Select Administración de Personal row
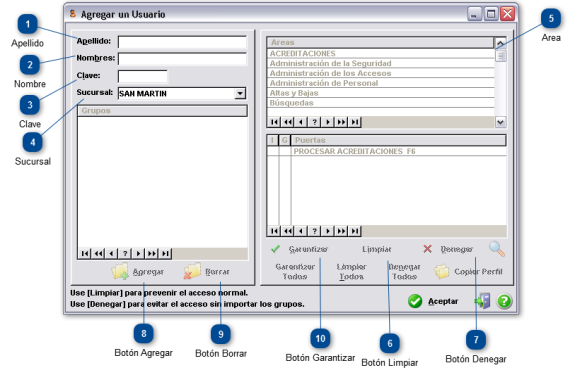The width and height of the screenshot is (575, 382). tap(381, 83)
